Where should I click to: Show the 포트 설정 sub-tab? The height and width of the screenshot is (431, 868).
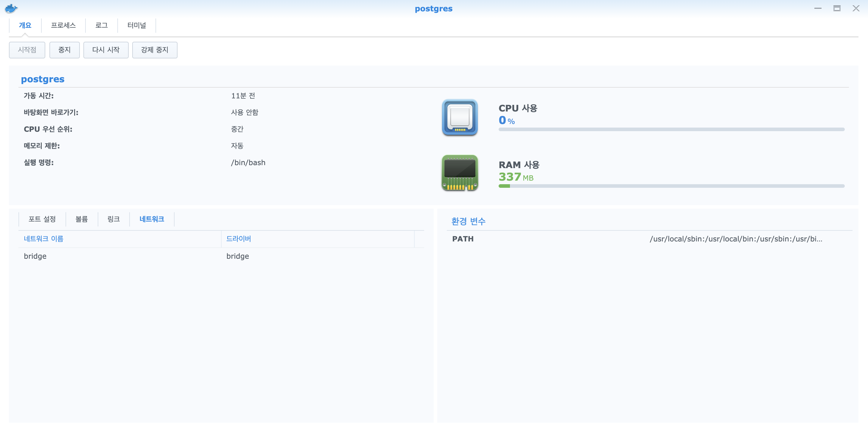tap(42, 219)
